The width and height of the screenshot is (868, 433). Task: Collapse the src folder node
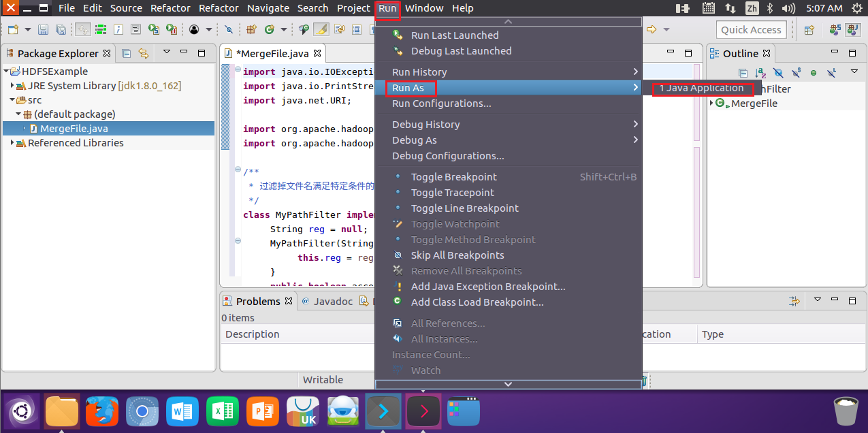[x=12, y=100]
